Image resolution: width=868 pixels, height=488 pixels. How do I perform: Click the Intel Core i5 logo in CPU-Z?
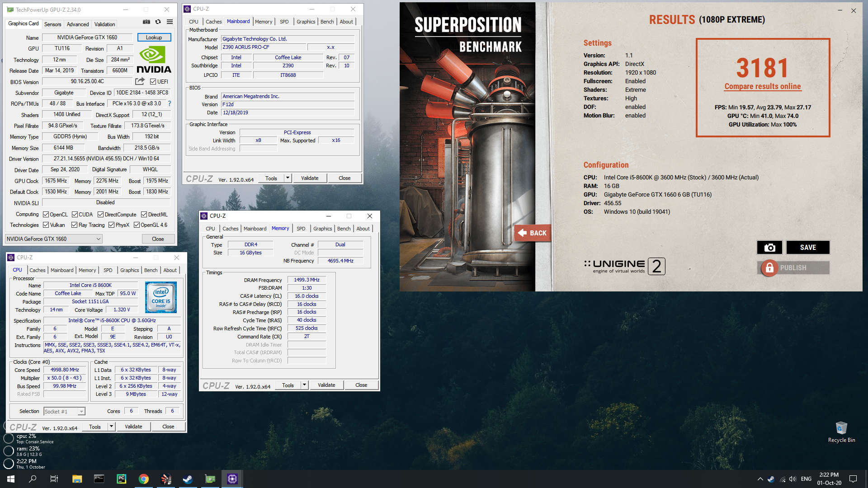click(x=161, y=297)
